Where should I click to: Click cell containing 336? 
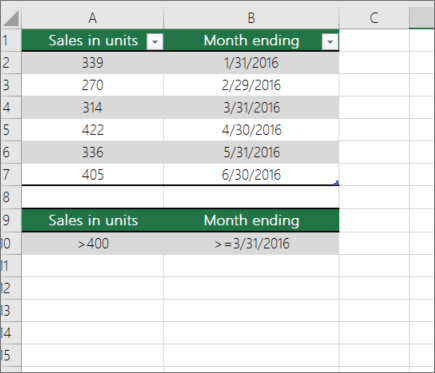coord(93,152)
